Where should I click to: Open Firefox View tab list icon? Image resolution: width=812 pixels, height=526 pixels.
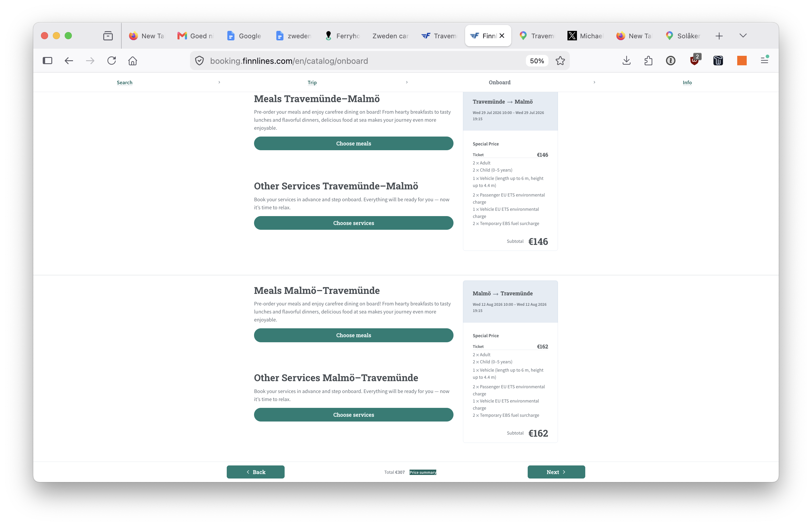108,36
